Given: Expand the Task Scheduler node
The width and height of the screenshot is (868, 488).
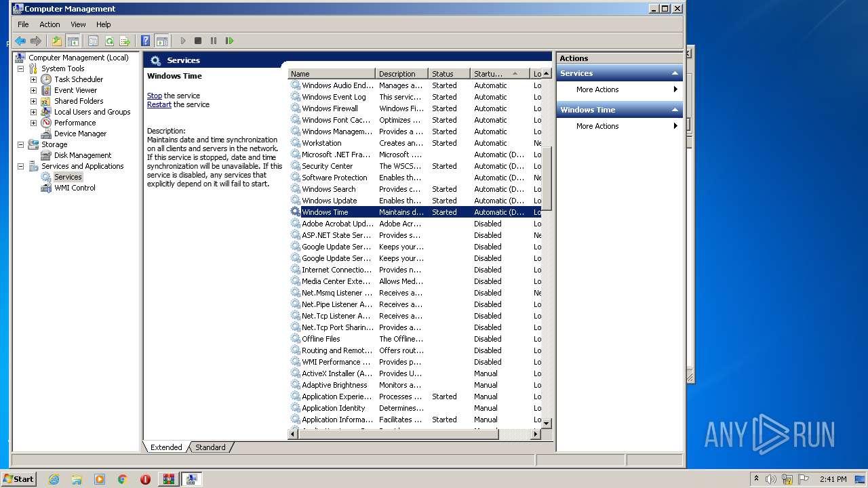Looking at the screenshot, I should click(x=33, y=79).
